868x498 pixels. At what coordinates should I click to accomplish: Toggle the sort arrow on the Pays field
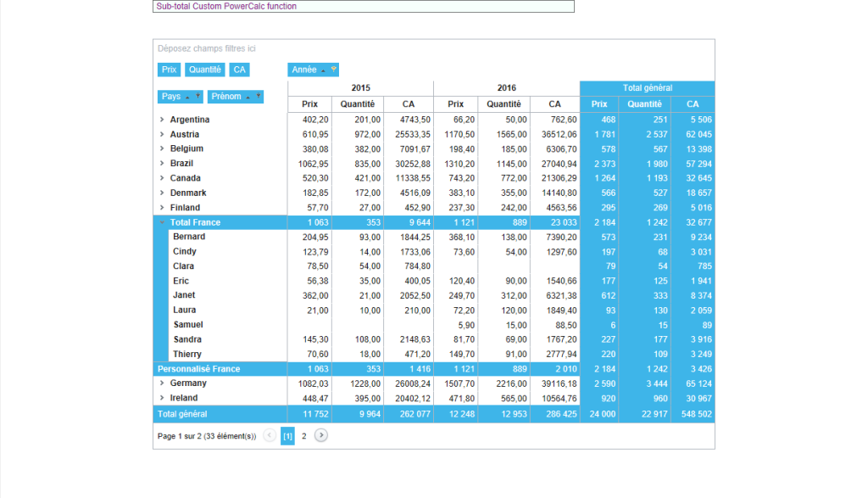pyautogui.click(x=187, y=97)
